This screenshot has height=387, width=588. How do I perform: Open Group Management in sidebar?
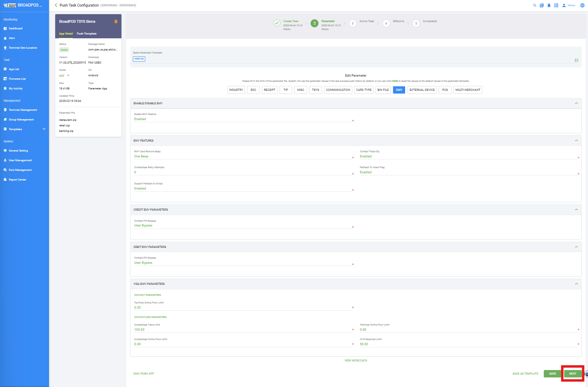[21, 119]
